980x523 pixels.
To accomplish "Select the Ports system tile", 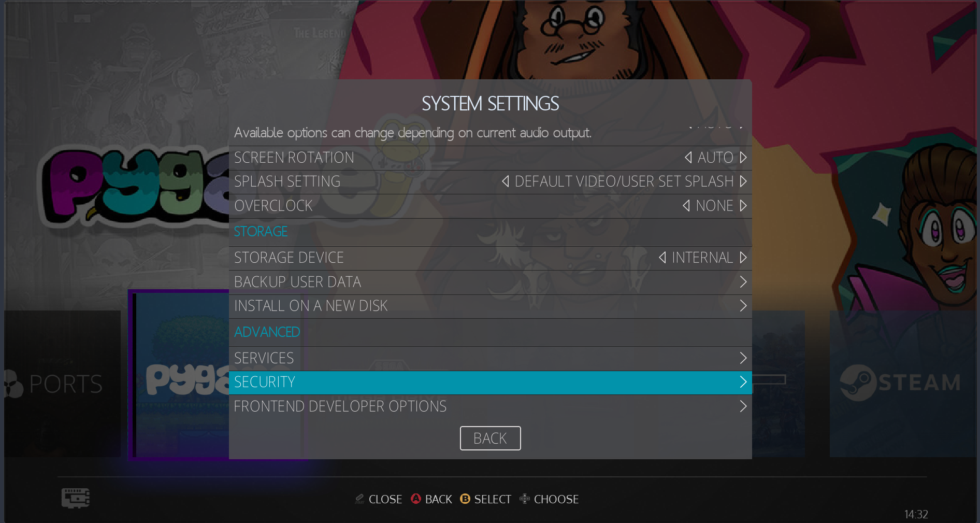I will 62,384.
